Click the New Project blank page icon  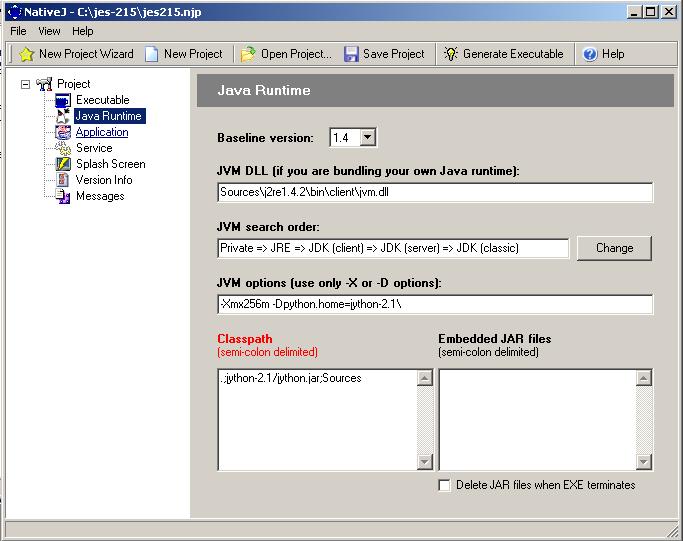151,54
